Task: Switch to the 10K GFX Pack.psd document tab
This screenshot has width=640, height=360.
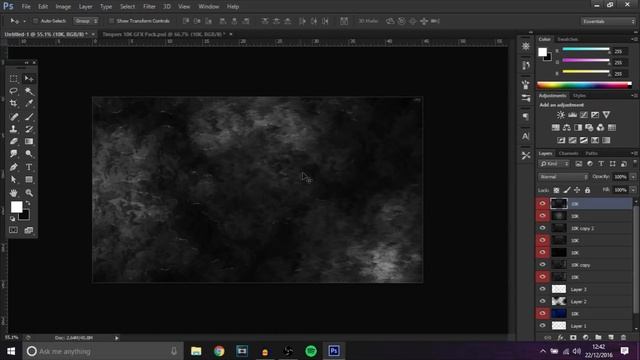Action: tap(163, 34)
